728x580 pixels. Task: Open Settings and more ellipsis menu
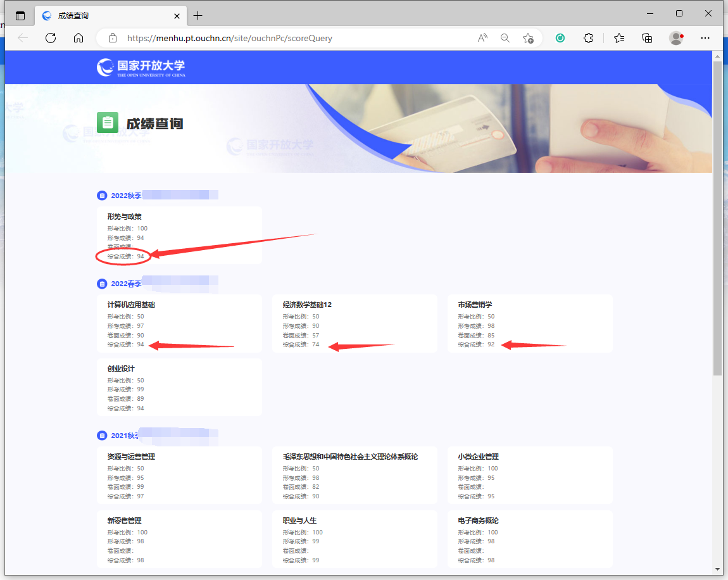point(706,38)
